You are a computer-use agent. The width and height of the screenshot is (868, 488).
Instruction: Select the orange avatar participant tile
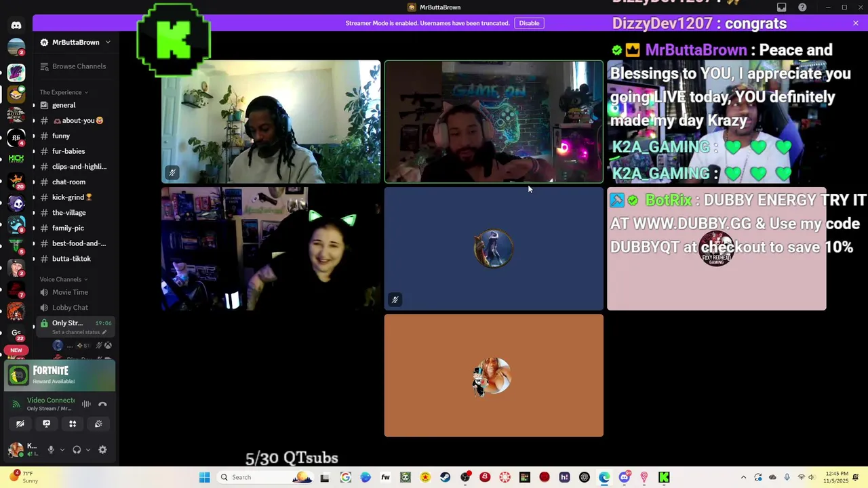(494, 375)
